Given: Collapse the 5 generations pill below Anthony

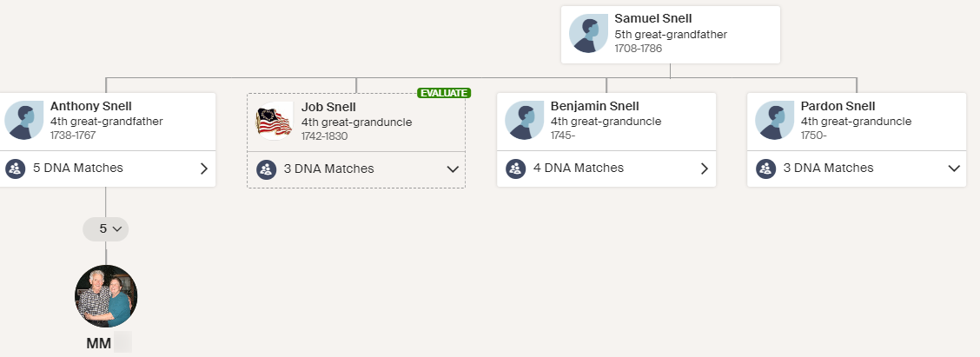Looking at the screenshot, I should coord(106,229).
